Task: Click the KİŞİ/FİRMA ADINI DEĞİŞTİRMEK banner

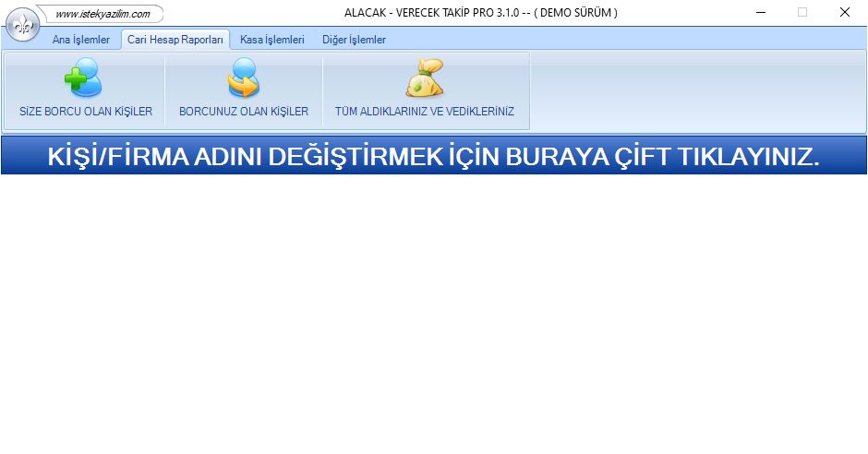Action: coord(433,156)
